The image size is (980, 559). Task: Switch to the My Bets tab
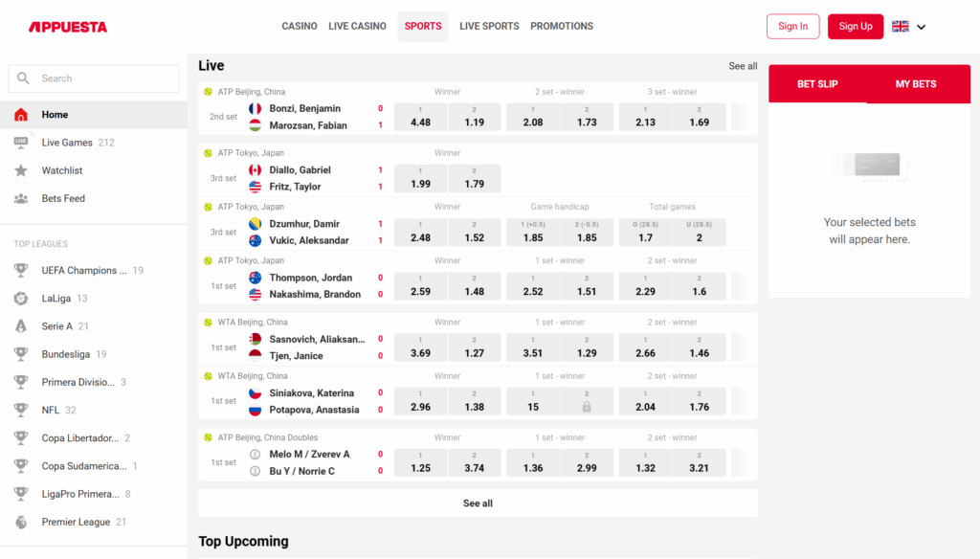[916, 84]
